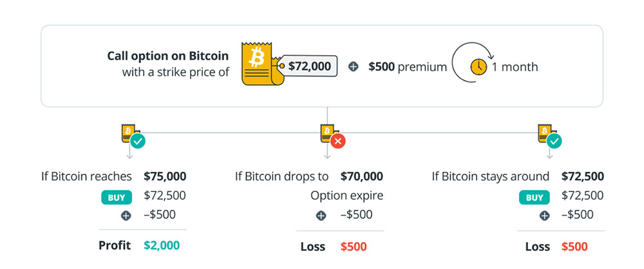Click the 'If Bitcoin drops to $70,000' text
The height and width of the screenshot is (269, 644).
coord(308,176)
